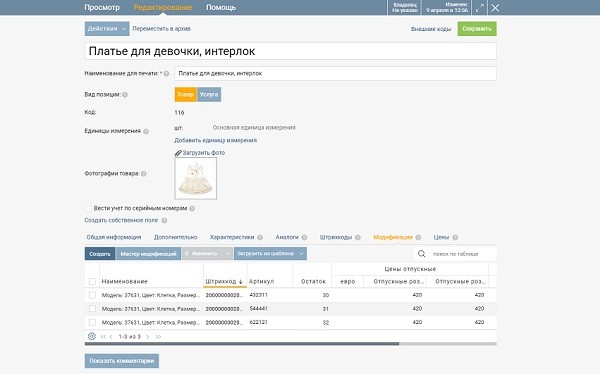Click Владелец Не указан field
600x374 pixels.
(405, 8)
